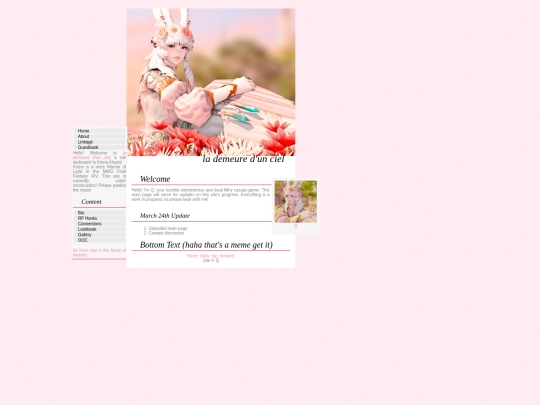540x405 pixels.
Task: Click the pink 'la demeure d'un ciel' sidebar link
Action: [92, 157]
